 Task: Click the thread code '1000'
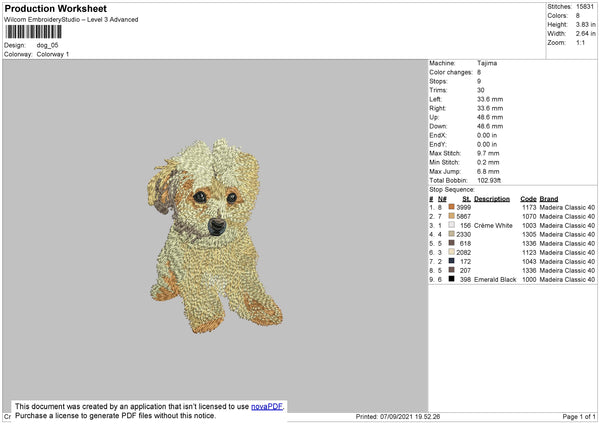click(x=529, y=279)
